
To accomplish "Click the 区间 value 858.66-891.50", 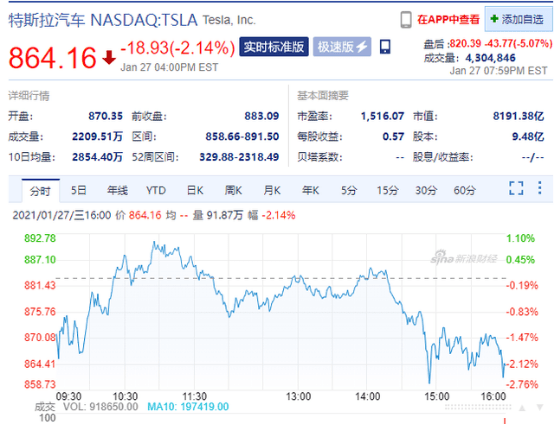I will pyautogui.click(x=242, y=136).
